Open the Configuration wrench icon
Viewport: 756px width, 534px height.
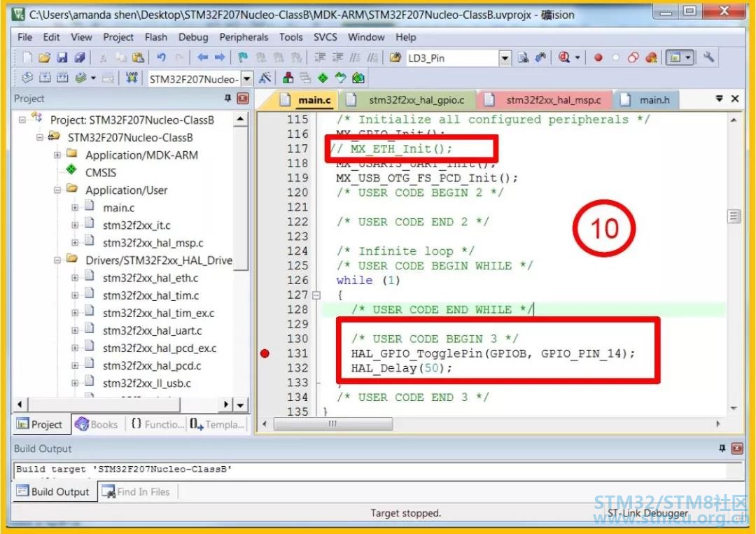pos(708,57)
